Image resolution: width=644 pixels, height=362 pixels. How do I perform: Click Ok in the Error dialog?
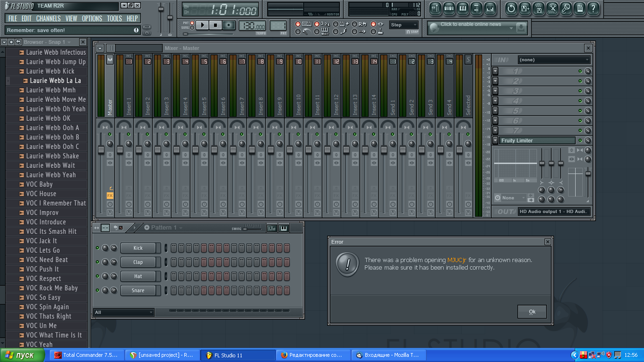coord(532,312)
